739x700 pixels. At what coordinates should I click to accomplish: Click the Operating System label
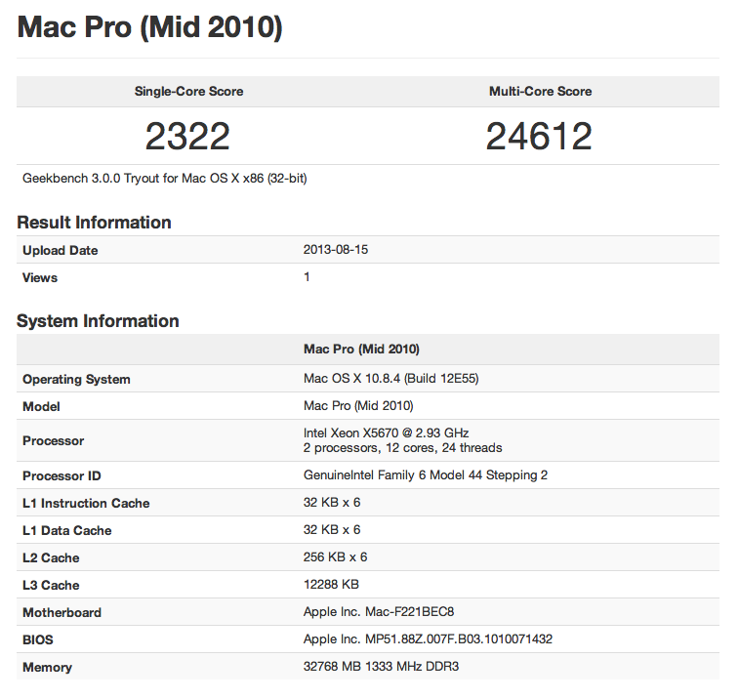click(x=76, y=380)
